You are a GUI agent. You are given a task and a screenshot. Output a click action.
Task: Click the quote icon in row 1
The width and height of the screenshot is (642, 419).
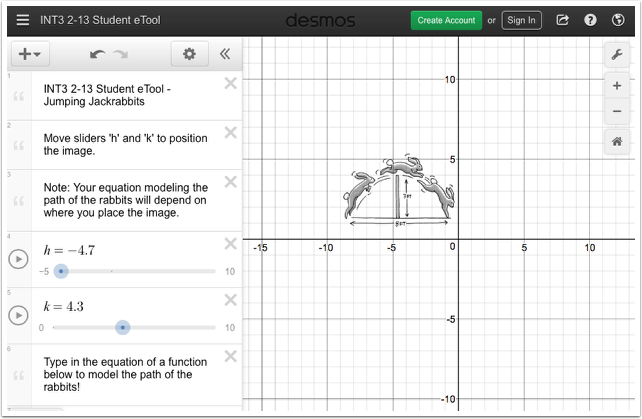click(19, 96)
